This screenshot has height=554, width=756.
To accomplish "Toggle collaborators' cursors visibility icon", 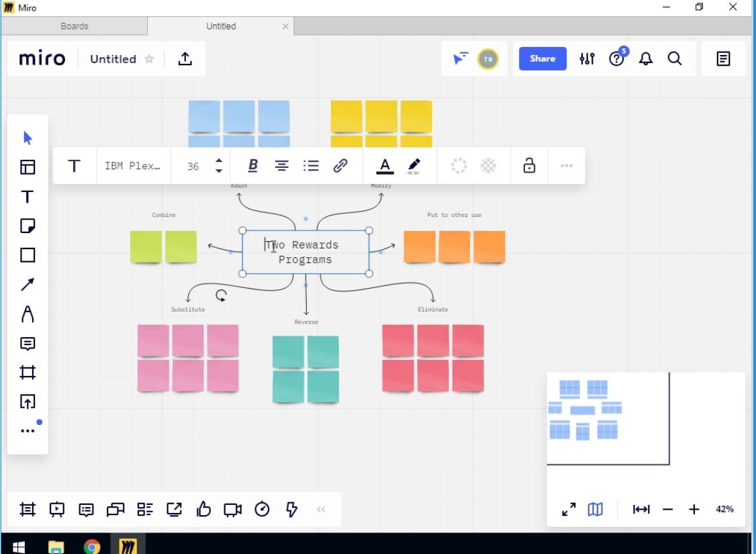I will [461, 58].
